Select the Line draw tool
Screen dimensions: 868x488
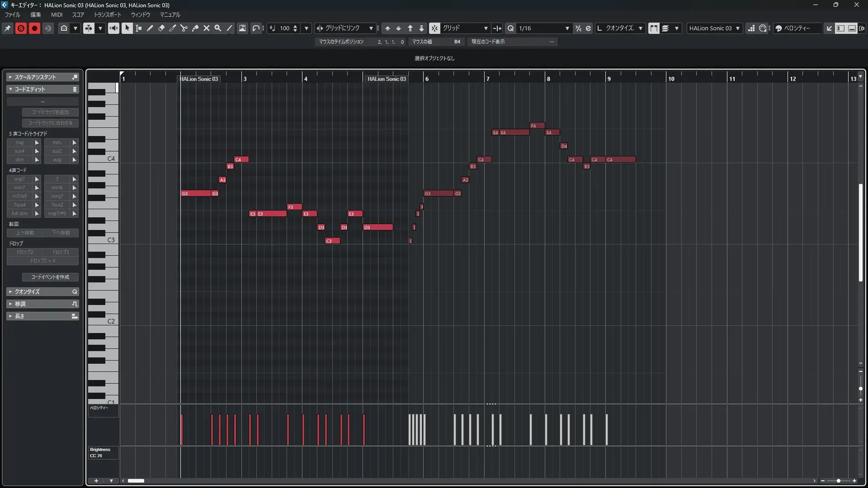[x=229, y=28]
